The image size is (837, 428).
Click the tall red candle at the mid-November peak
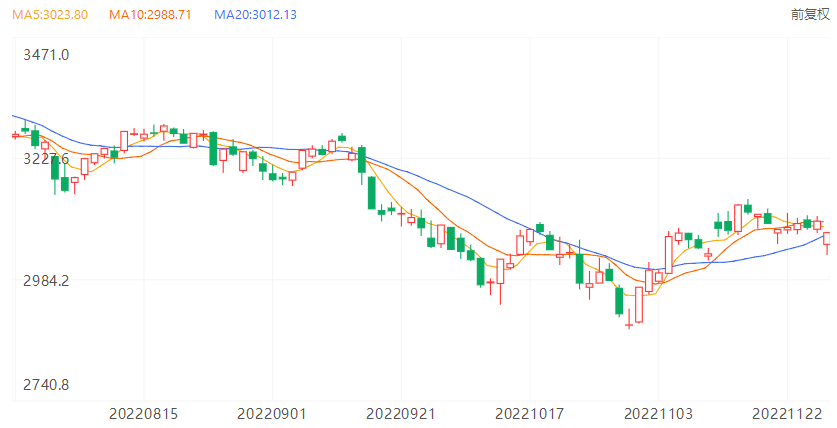tap(738, 217)
